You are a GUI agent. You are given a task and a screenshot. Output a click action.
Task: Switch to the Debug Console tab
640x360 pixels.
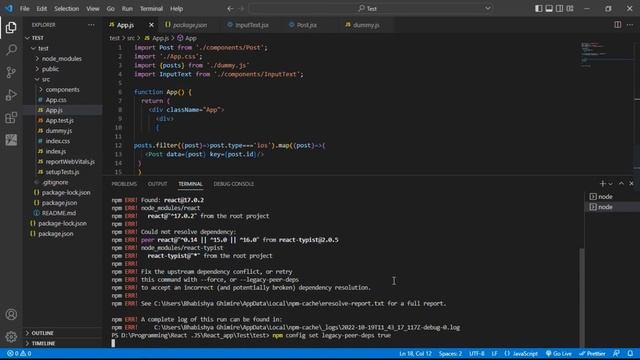point(233,184)
